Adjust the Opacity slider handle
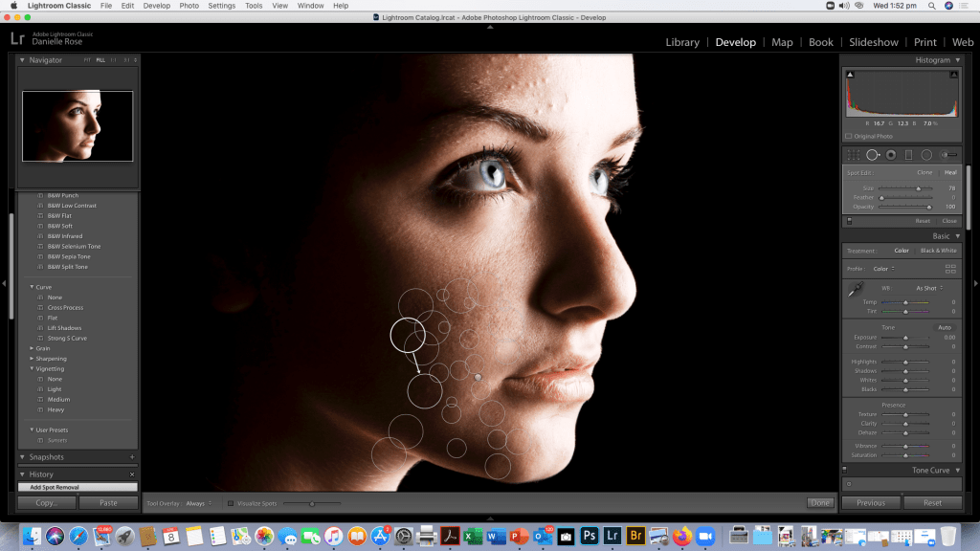 (x=928, y=207)
